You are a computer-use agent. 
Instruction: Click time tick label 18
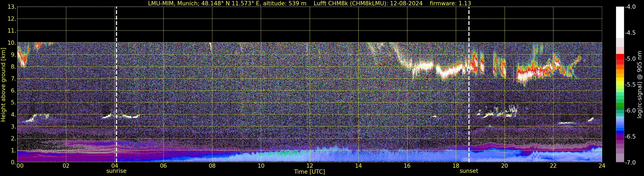[456, 166]
